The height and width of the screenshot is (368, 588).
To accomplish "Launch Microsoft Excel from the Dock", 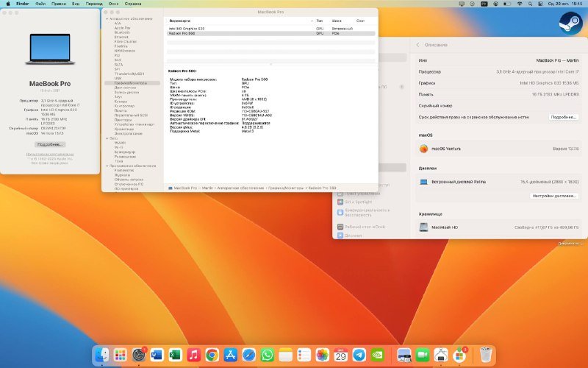I will coord(175,355).
